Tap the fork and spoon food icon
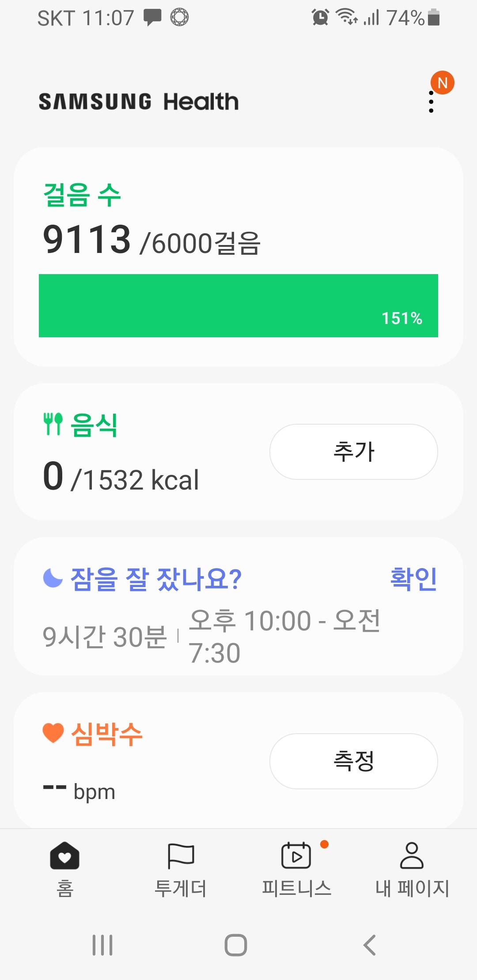 pyautogui.click(x=53, y=424)
